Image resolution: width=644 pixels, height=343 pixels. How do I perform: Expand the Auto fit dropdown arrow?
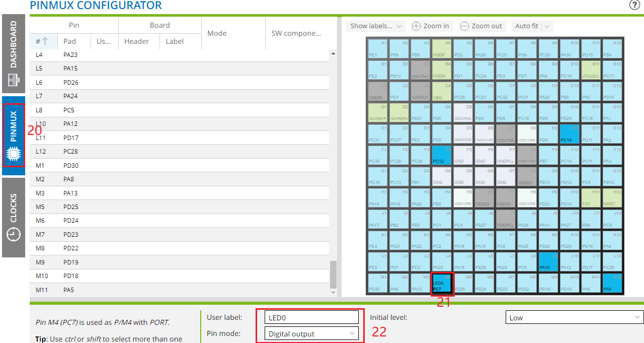tap(547, 26)
